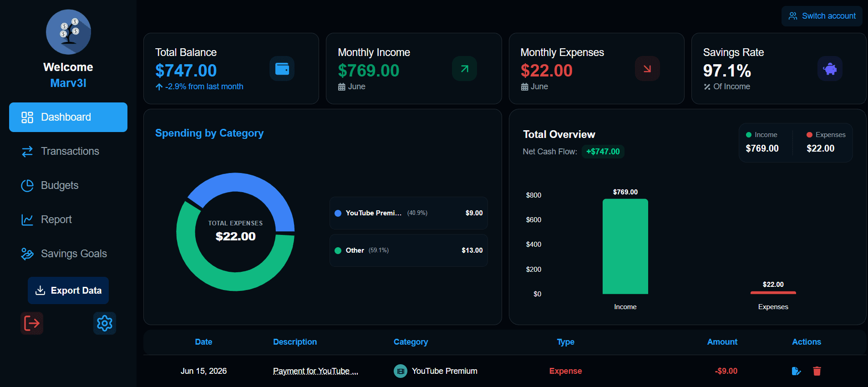Open the Dashboard menu item
The width and height of the screenshot is (868, 387).
tap(68, 117)
